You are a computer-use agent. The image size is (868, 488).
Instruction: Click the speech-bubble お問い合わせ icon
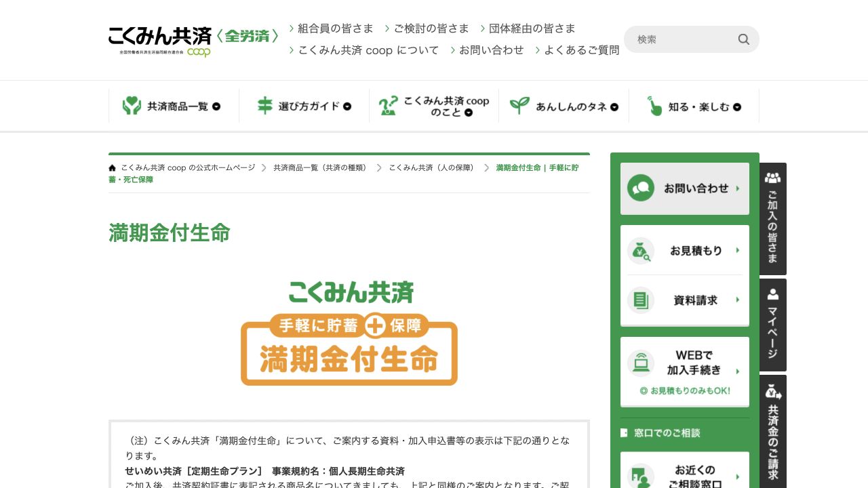(641, 188)
